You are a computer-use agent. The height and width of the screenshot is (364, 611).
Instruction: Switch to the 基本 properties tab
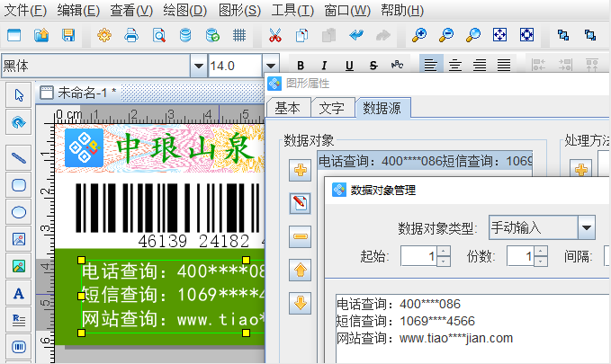tap(288, 108)
